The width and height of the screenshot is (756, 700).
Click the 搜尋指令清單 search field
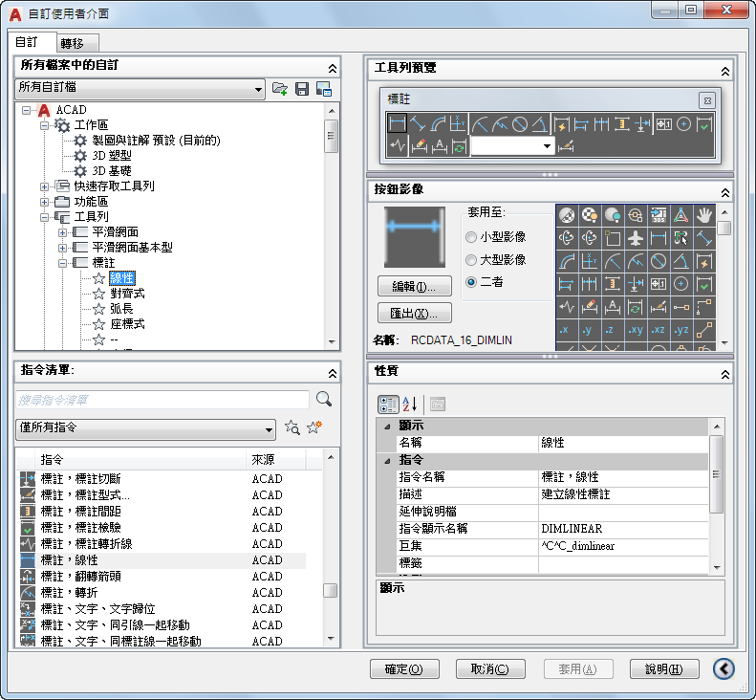click(x=162, y=400)
